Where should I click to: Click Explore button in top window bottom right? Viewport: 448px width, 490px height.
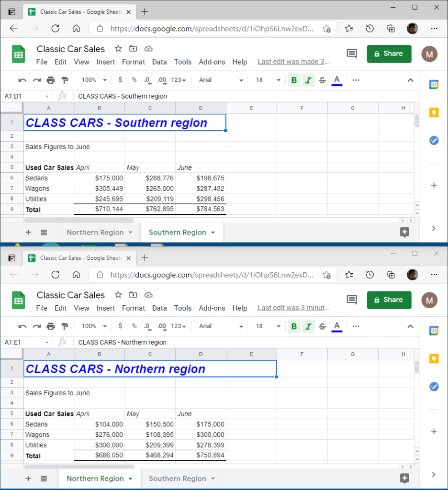(404, 232)
